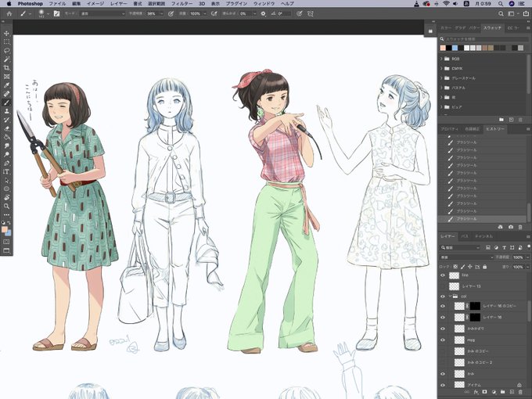532x399 pixels.
Task: Open flow 100% dropdown arrow
Action: pyautogui.click(x=205, y=13)
